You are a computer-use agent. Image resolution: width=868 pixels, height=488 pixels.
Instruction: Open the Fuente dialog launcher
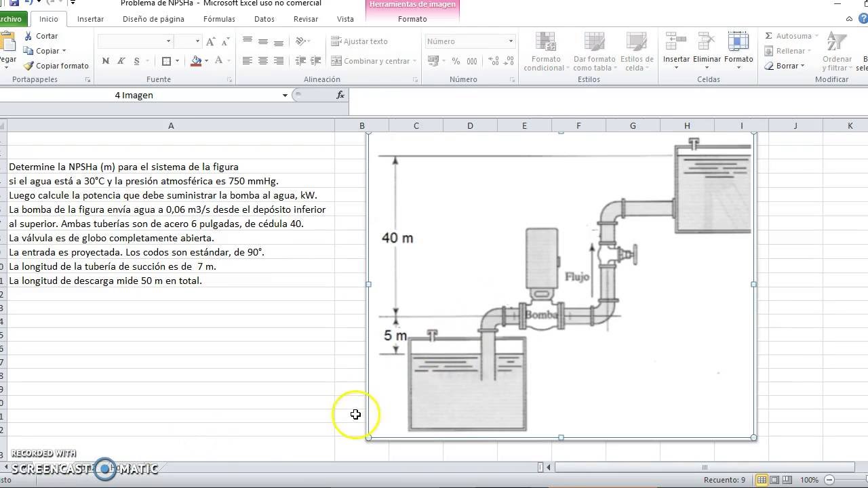229,80
